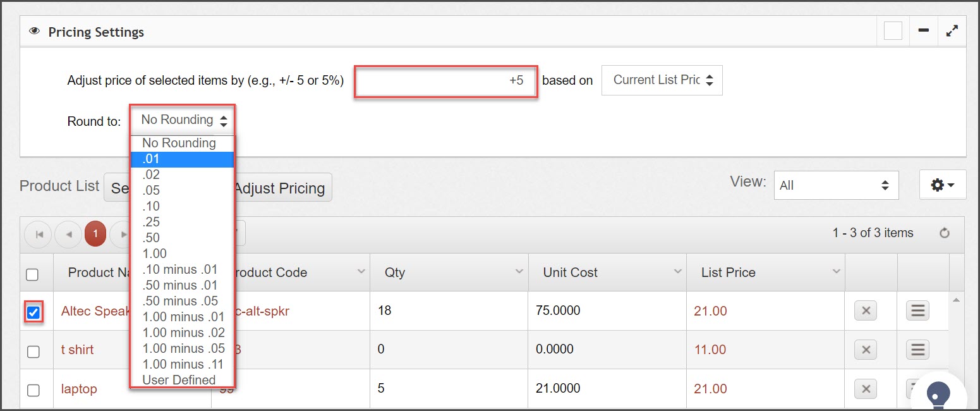
Task: Select the .10 rounding option
Action: (x=182, y=206)
